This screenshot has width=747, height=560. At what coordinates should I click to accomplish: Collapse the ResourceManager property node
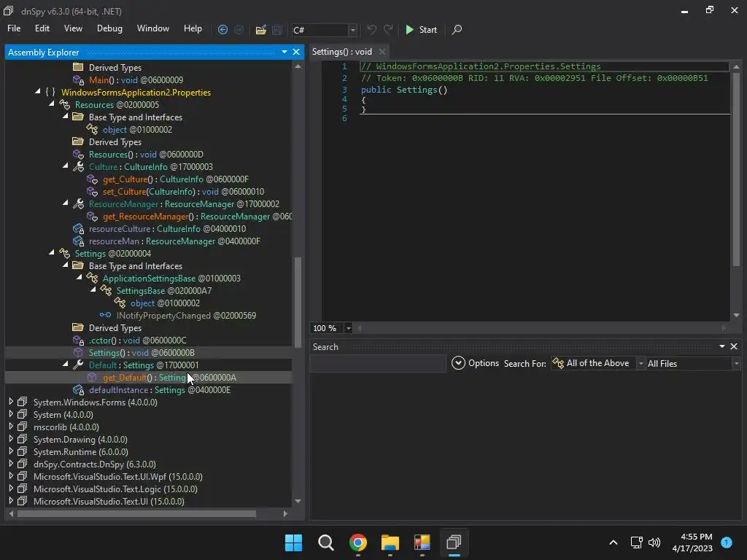[x=65, y=203]
